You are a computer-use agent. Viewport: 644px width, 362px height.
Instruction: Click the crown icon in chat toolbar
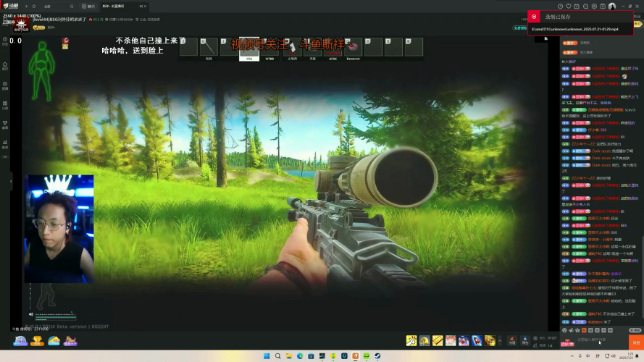click(577, 330)
